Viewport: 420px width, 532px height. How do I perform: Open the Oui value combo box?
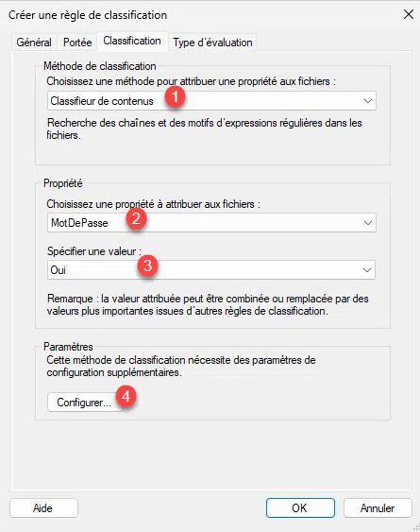click(x=211, y=270)
